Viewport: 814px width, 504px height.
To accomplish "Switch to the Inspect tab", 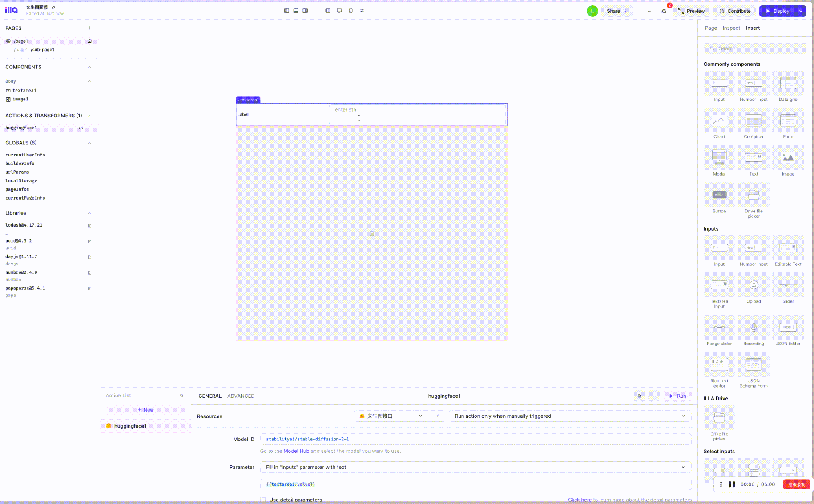I will tap(731, 28).
